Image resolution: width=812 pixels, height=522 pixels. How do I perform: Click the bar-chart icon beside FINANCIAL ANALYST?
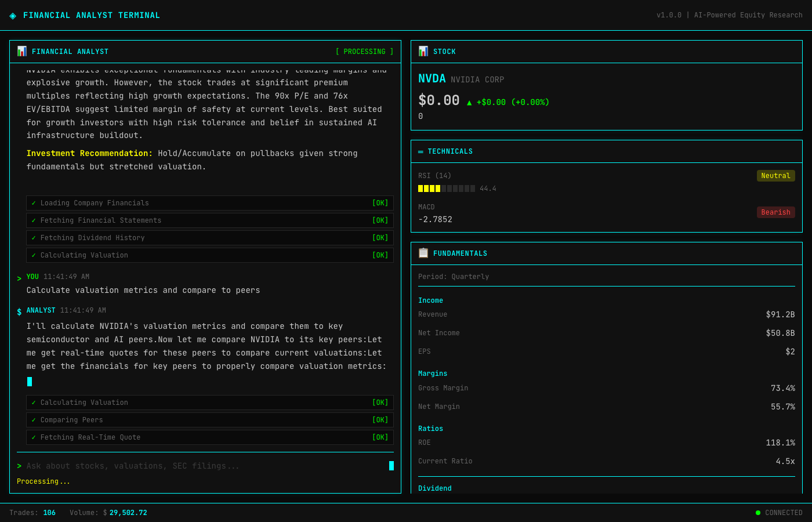click(21, 51)
